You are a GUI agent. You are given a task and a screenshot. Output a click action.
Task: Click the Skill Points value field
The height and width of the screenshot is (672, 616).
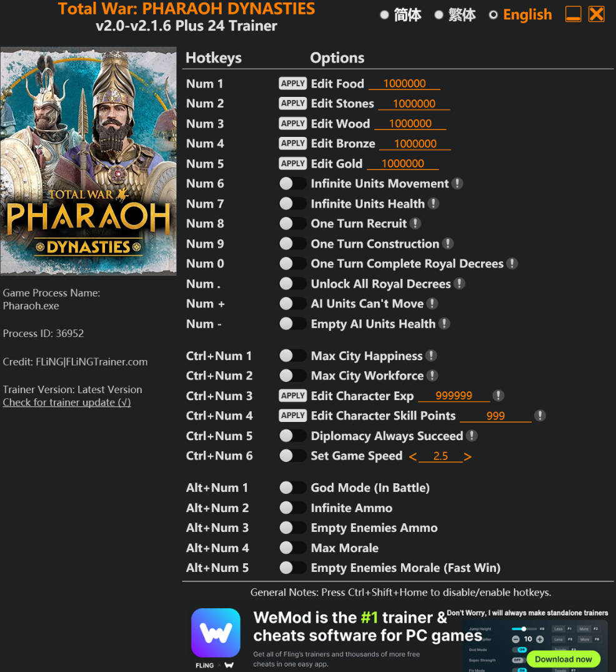pos(495,416)
